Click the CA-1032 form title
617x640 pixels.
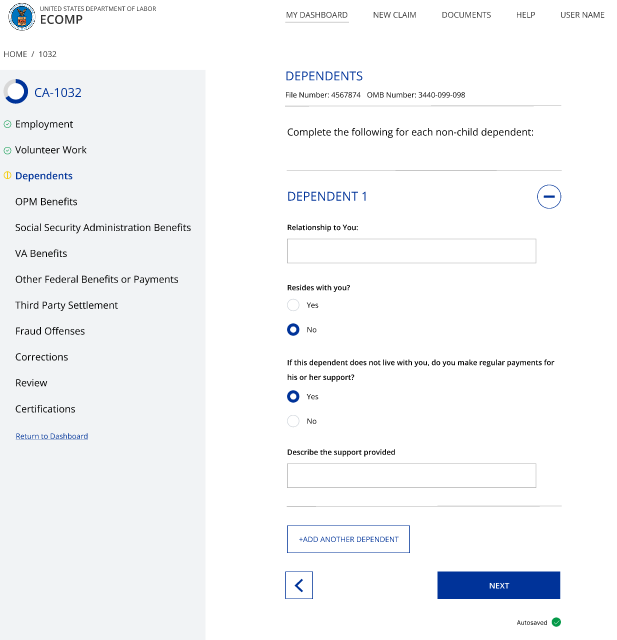(x=58, y=93)
